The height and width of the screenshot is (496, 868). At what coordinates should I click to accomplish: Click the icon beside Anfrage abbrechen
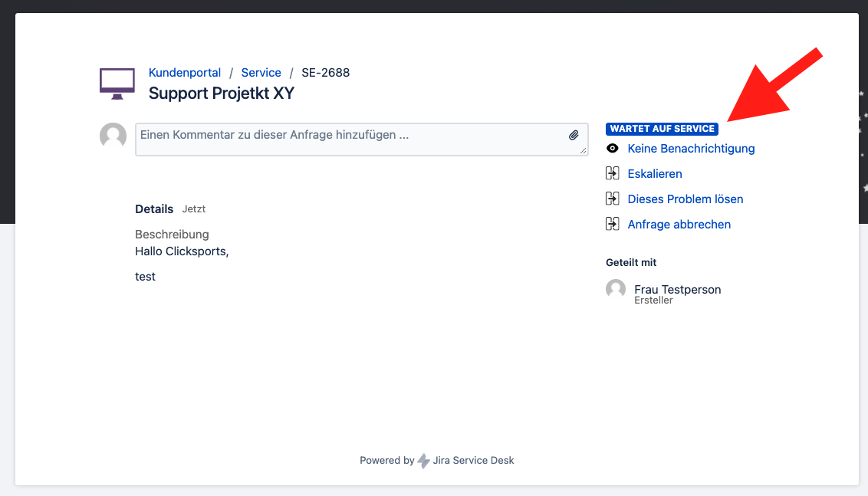pyautogui.click(x=612, y=224)
